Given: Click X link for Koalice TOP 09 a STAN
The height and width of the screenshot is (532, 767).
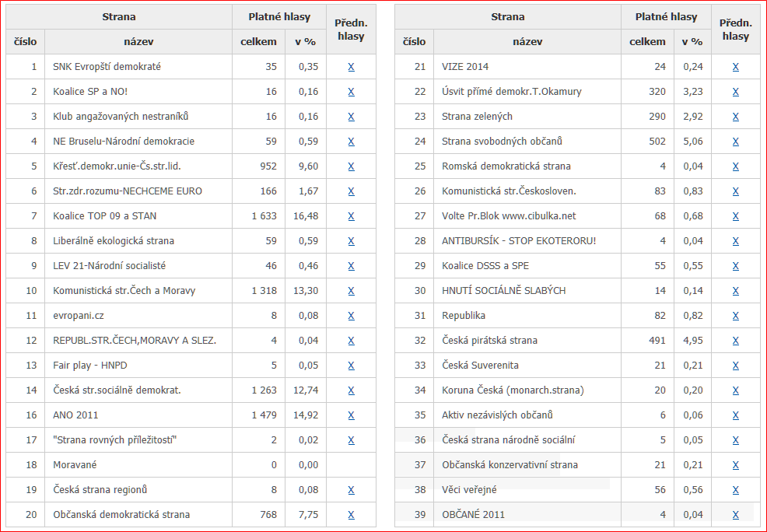Looking at the screenshot, I should point(351,217).
